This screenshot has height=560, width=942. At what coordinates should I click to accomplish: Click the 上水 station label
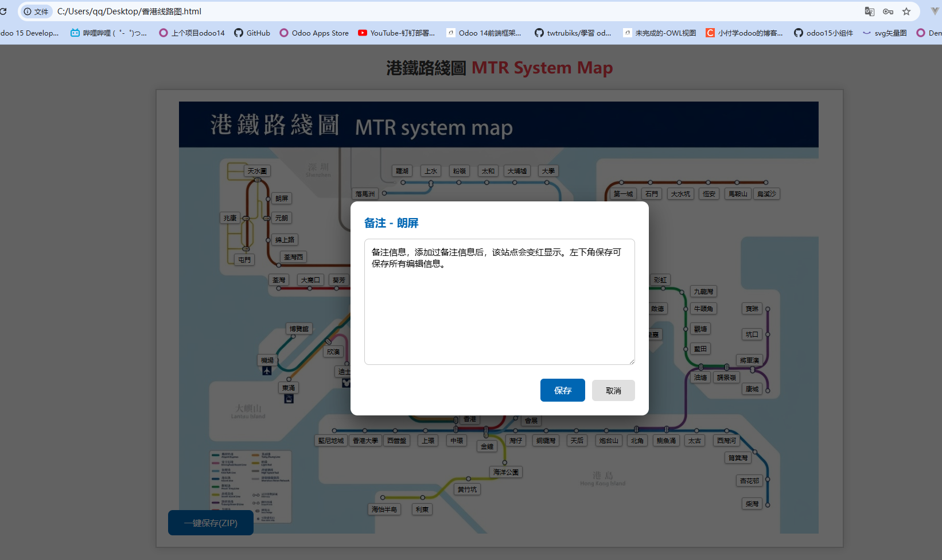tap(431, 171)
